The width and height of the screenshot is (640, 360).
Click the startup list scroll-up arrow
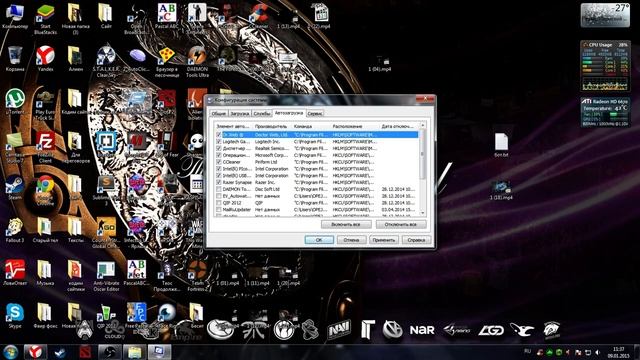click(x=422, y=126)
